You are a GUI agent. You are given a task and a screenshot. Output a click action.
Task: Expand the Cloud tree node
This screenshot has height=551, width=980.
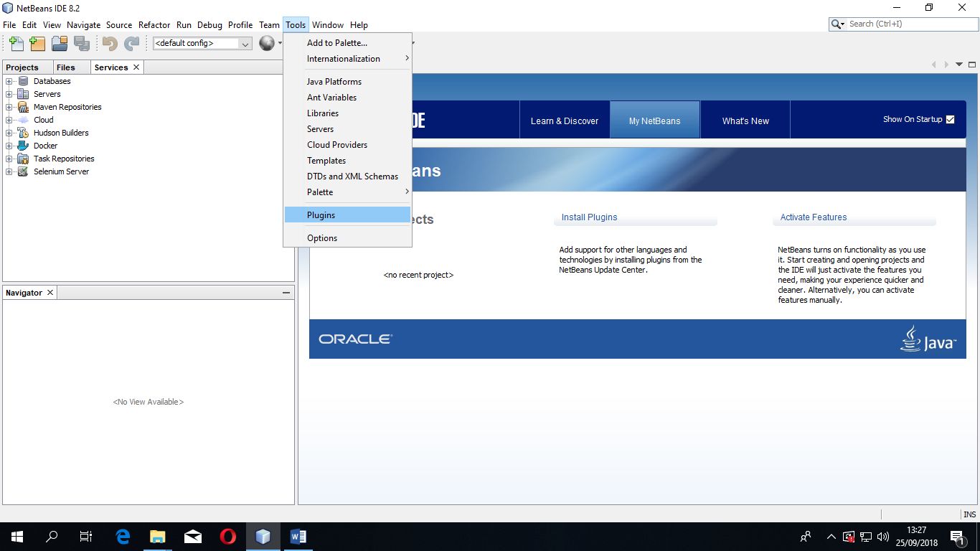(x=9, y=120)
